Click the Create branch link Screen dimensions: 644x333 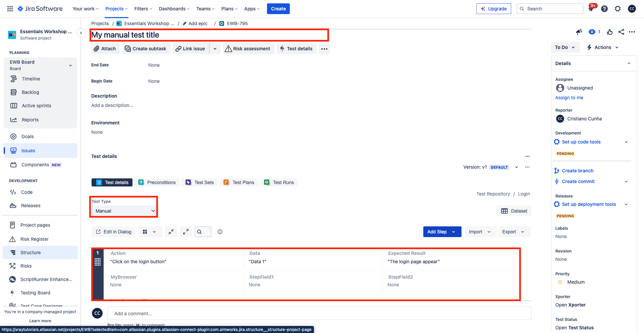click(578, 171)
